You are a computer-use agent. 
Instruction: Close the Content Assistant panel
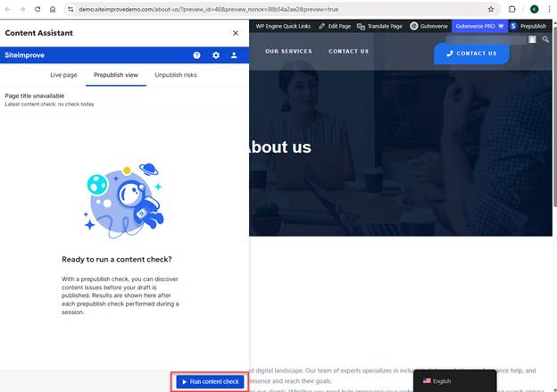click(236, 33)
